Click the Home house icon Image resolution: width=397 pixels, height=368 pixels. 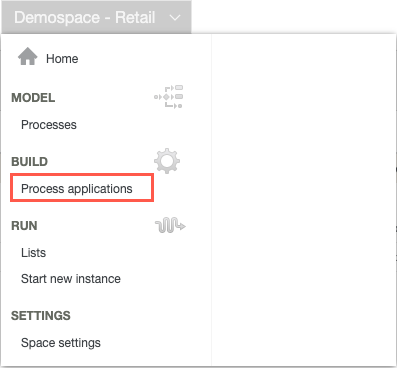(28, 56)
